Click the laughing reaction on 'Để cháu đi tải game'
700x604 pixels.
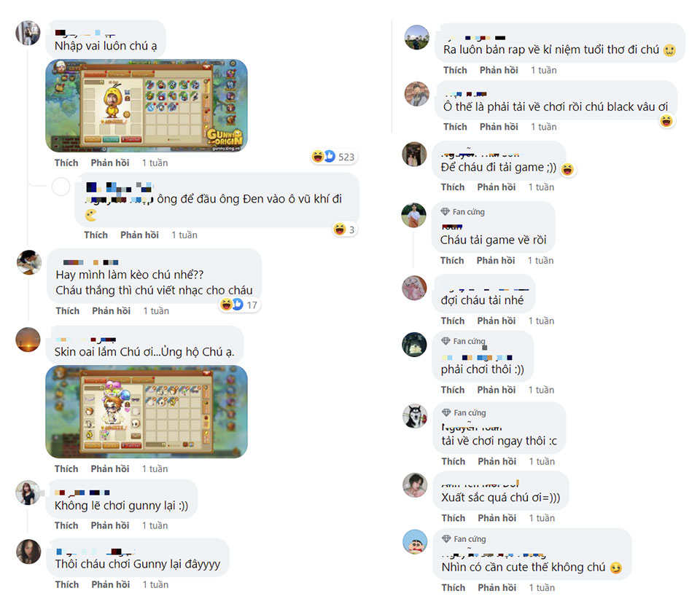pos(567,169)
